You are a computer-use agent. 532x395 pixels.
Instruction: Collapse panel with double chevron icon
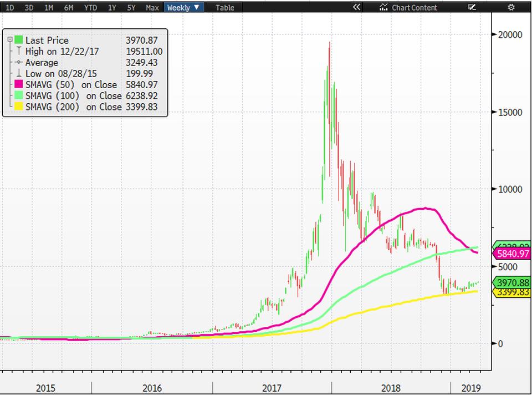[x=356, y=7]
